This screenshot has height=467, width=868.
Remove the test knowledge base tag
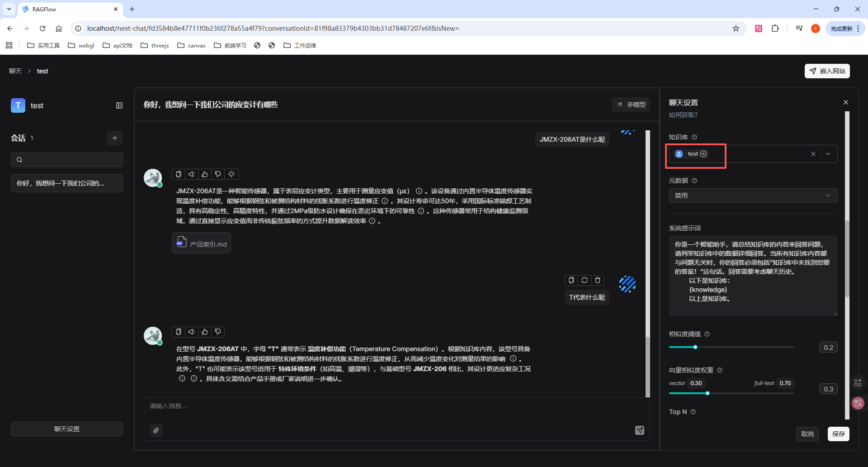click(x=703, y=154)
